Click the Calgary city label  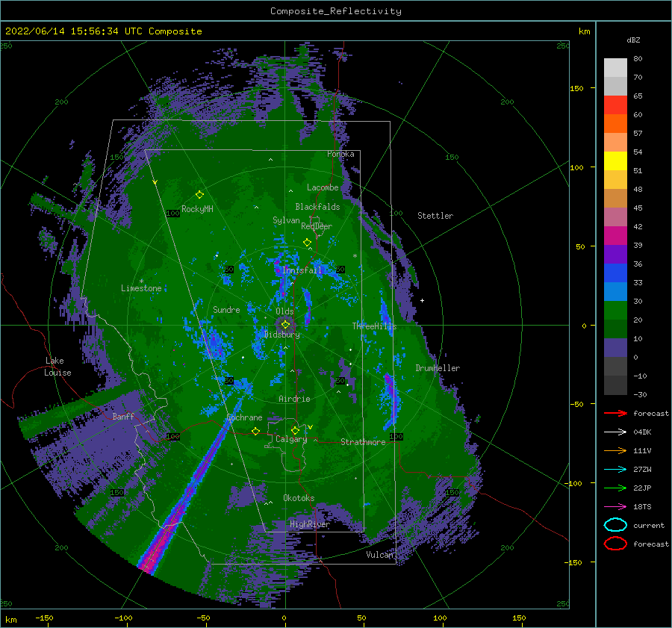point(291,439)
